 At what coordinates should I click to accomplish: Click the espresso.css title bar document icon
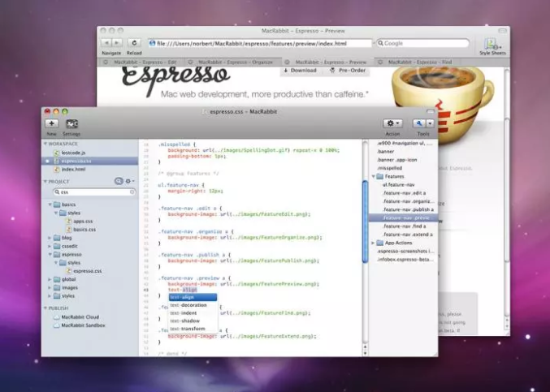[205, 112]
